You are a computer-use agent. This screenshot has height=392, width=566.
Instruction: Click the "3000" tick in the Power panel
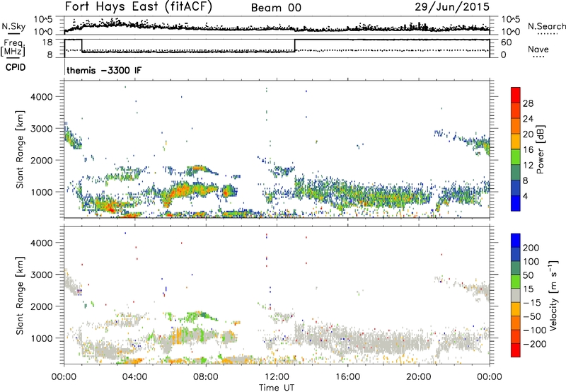41,129
